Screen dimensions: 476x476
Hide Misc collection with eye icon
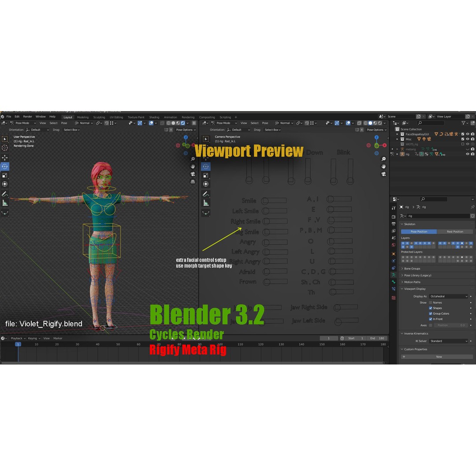(x=468, y=139)
